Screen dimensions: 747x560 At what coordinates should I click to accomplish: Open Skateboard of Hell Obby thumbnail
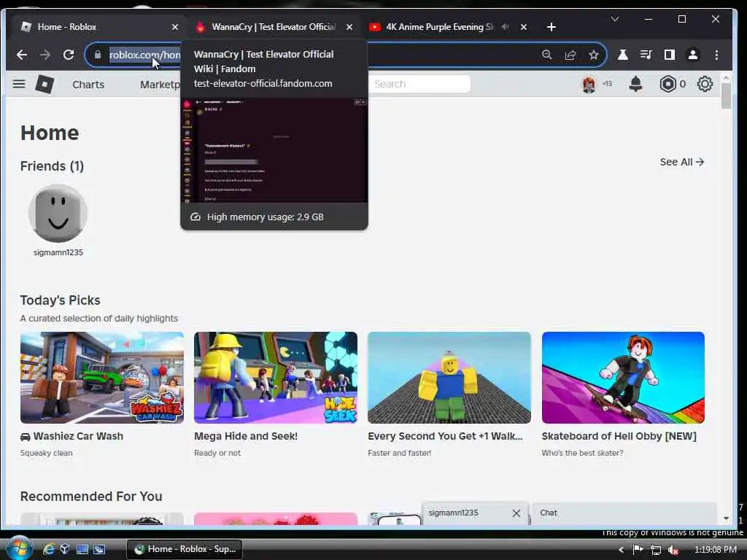[623, 378]
